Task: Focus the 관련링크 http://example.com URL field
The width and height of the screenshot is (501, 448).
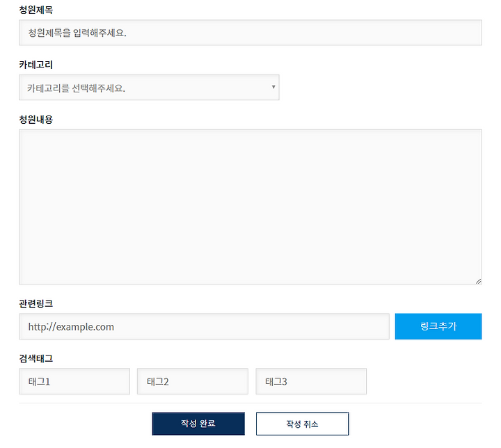Action: point(204,326)
